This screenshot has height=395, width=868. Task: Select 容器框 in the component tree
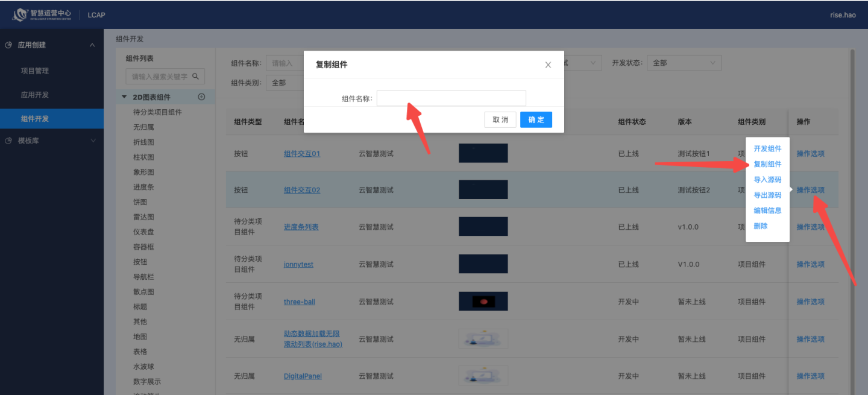(x=143, y=247)
